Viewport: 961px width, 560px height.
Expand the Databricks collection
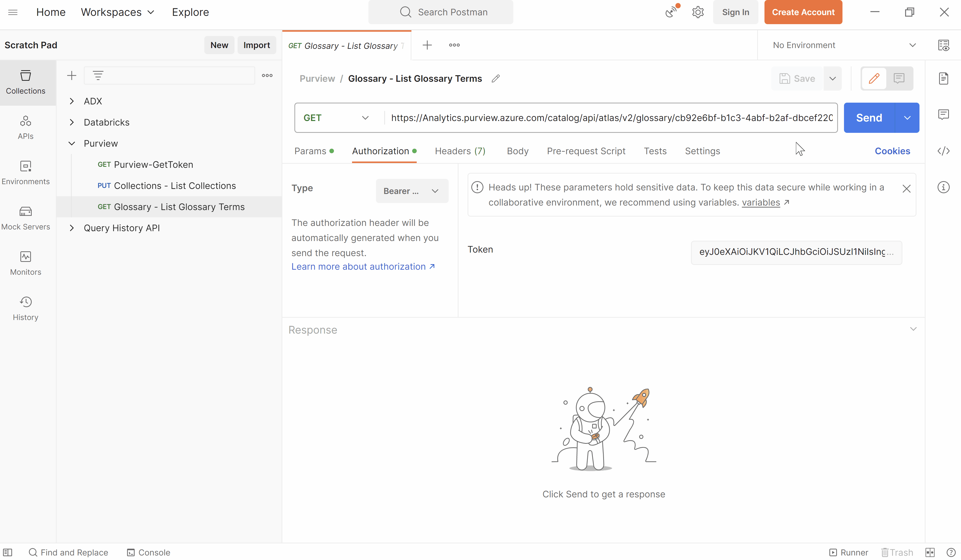pyautogui.click(x=72, y=122)
